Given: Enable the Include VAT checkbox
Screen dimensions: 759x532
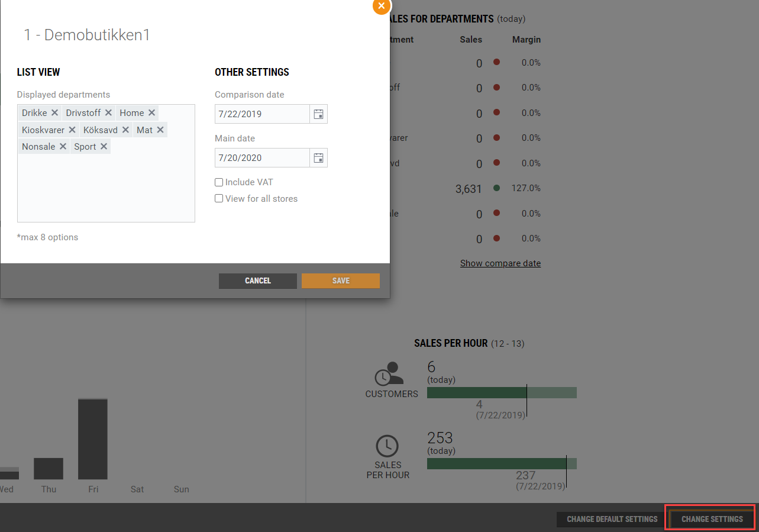Looking at the screenshot, I should click(219, 182).
